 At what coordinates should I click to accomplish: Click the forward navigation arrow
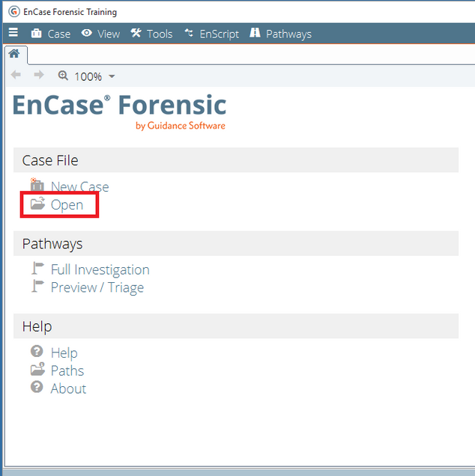coord(39,76)
